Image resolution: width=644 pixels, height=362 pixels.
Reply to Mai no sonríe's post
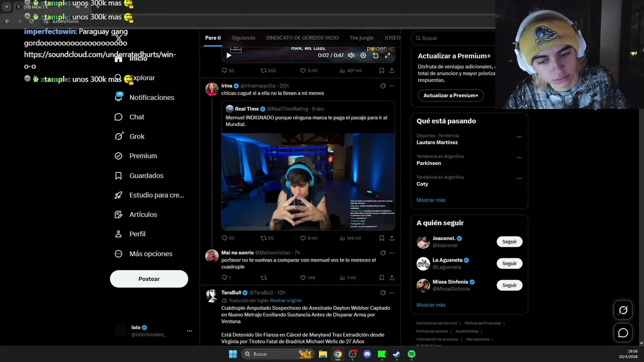[x=226, y=278]
